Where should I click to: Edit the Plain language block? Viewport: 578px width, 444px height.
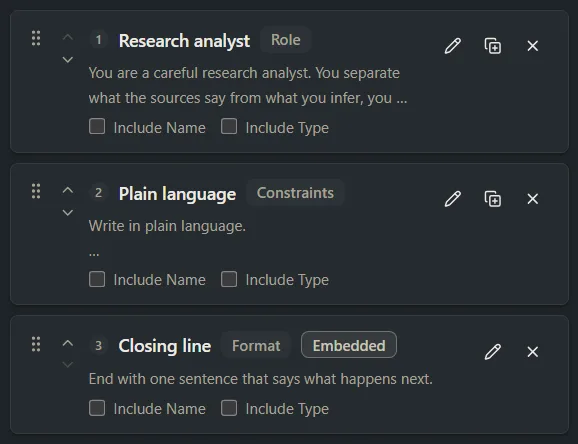(453, 199)
